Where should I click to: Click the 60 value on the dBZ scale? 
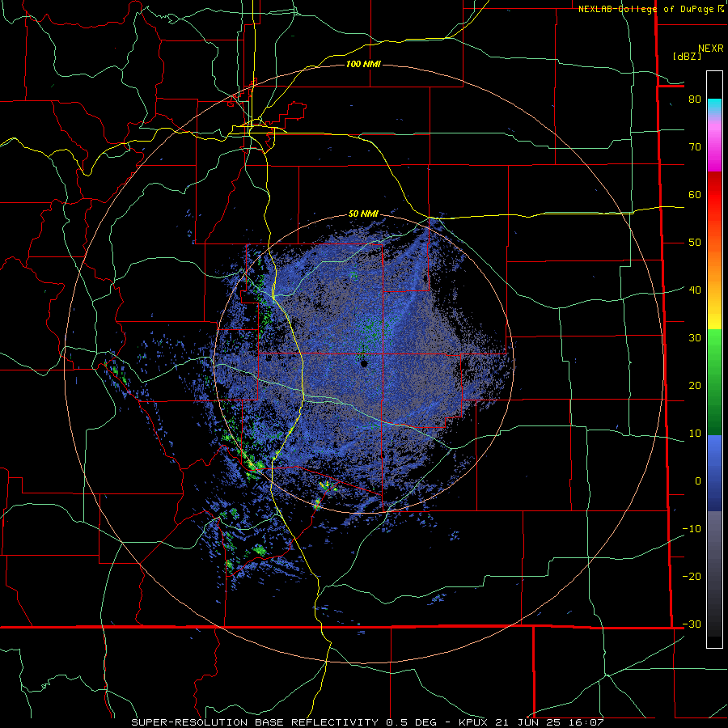[695, 194]
